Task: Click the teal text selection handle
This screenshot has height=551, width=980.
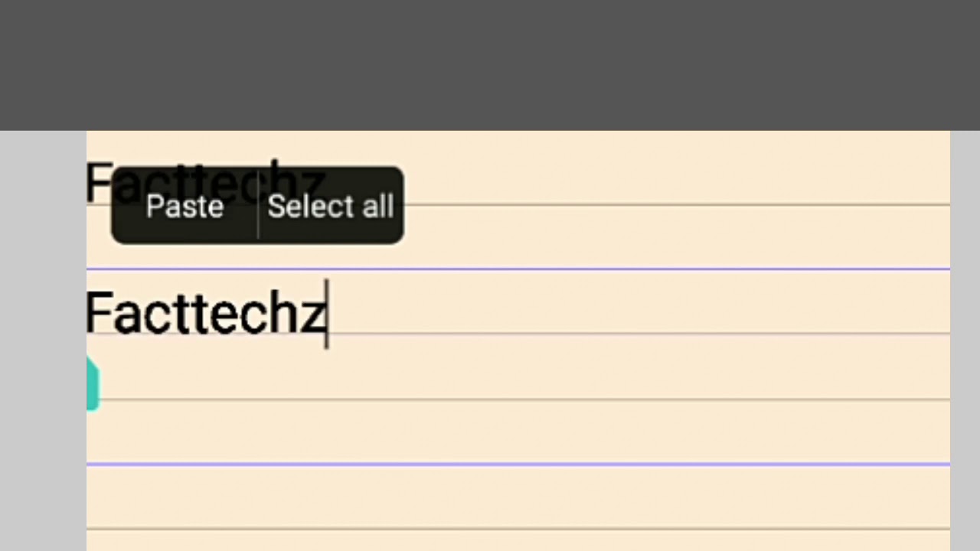Action: [93, 385]
